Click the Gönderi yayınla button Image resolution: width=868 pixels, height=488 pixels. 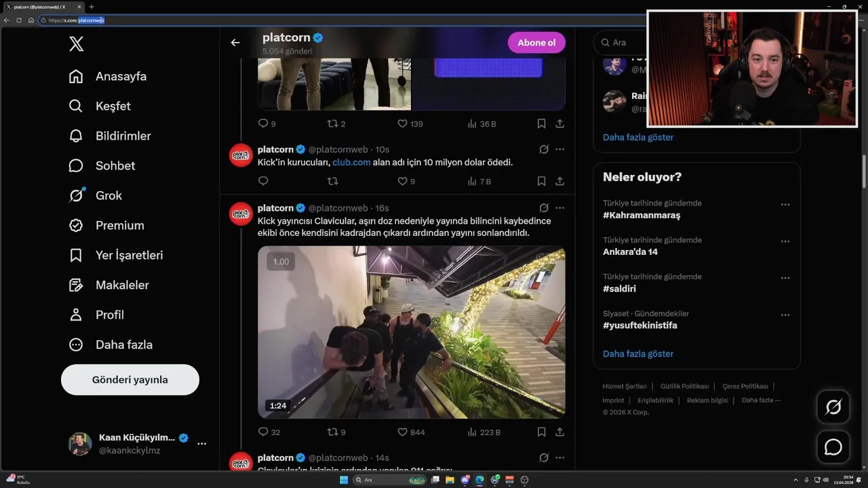click(x=130, y=380)
